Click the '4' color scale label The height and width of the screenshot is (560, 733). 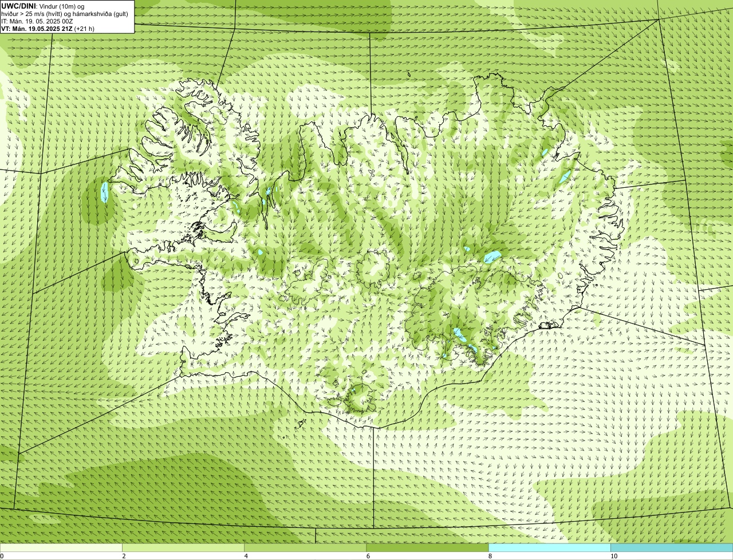point(246,556)
